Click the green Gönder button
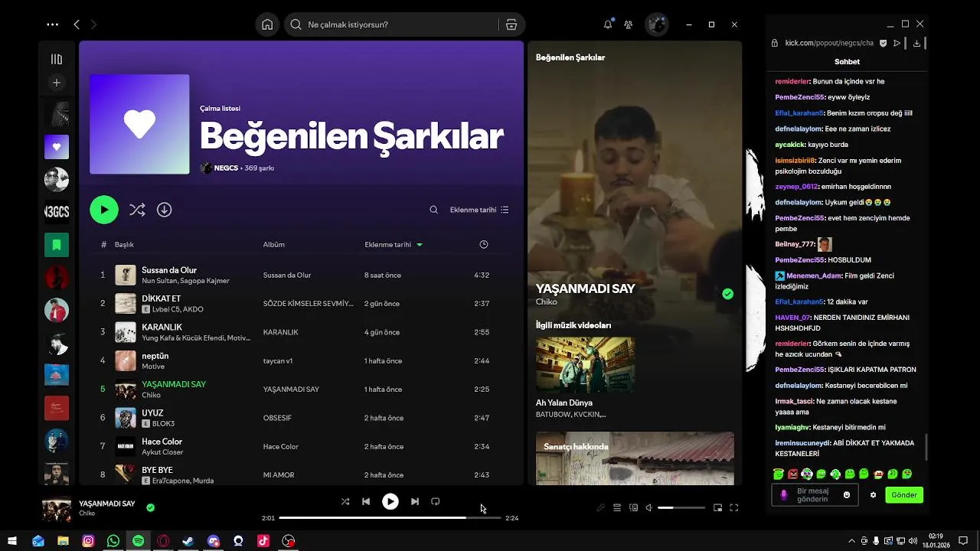The width and height of the screenshot is (980, 551). click(904, 495)
